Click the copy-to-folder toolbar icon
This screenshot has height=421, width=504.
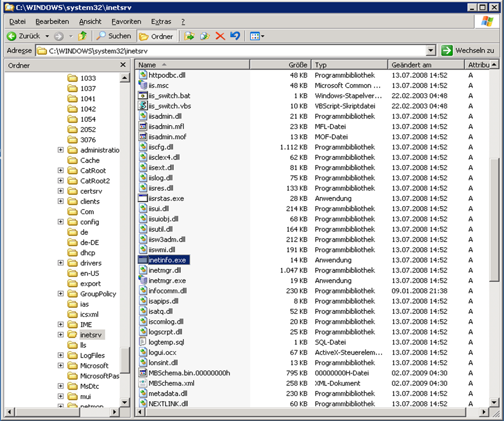205,36
